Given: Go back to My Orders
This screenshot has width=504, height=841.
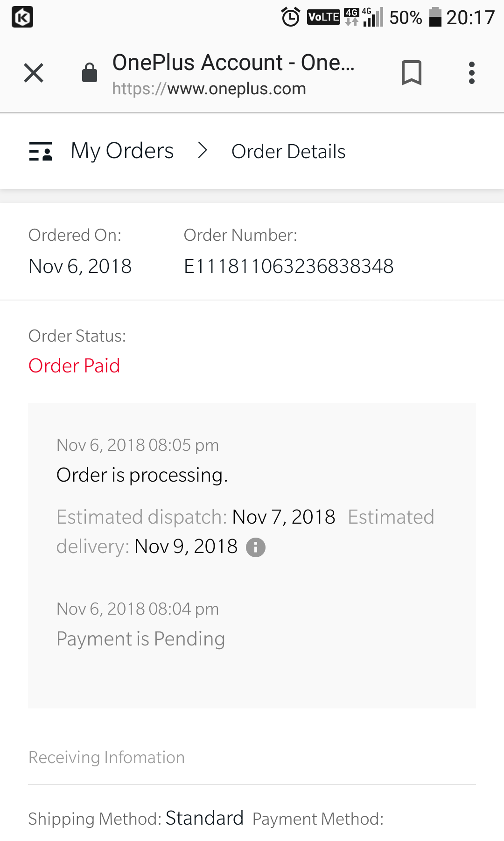Looking at the screenshot, I should click(122, 151).
